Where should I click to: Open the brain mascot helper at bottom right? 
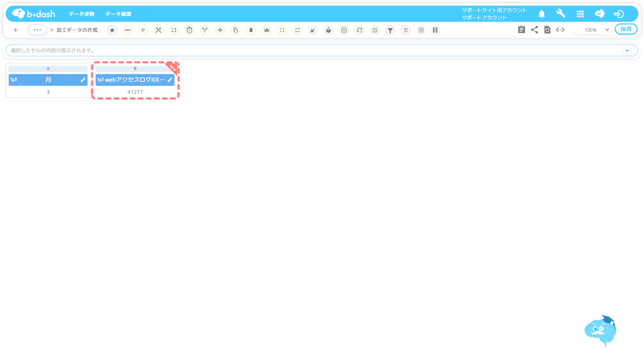(601, 330)
